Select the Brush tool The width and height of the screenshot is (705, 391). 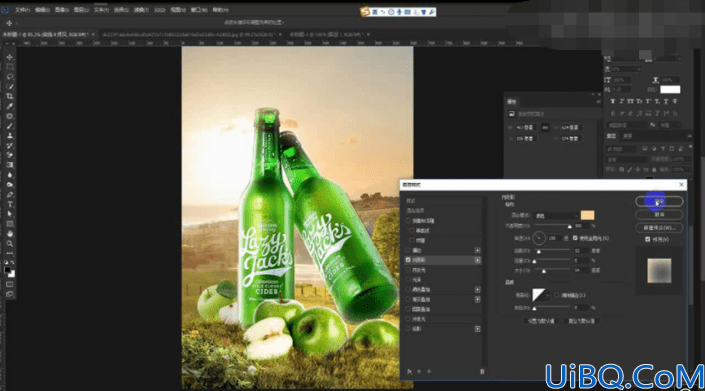pos(9,126)
